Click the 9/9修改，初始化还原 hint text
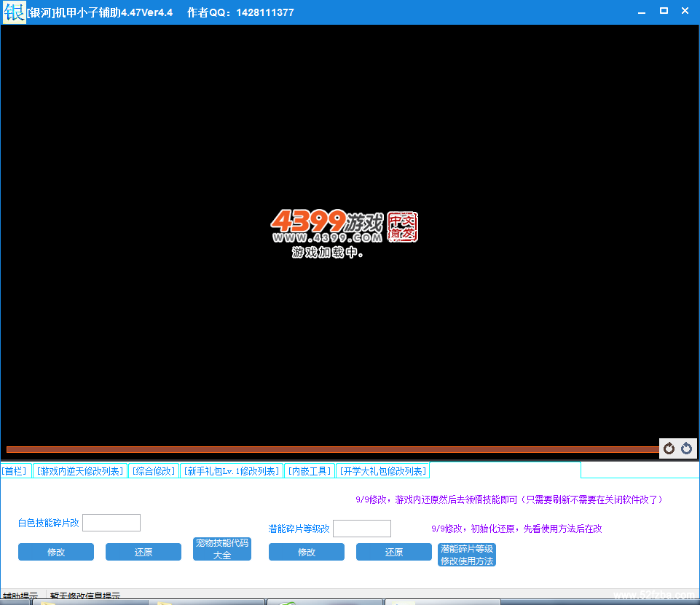This screenshot has width=700, height=605. pos(516,529)
